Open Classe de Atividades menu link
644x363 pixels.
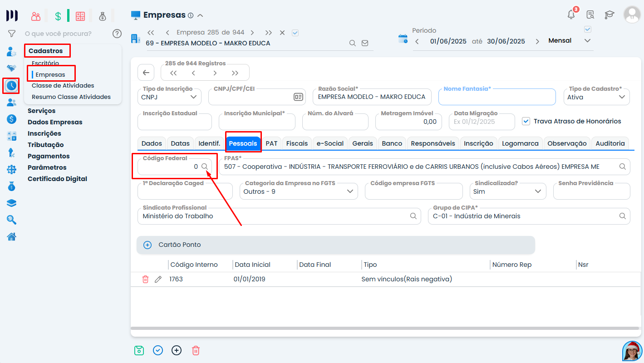click(x=63, y=85)
